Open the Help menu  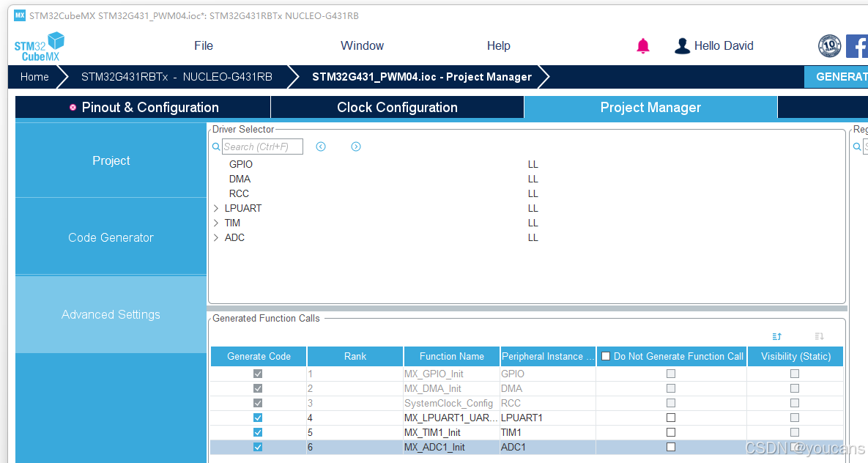[498, 46]
